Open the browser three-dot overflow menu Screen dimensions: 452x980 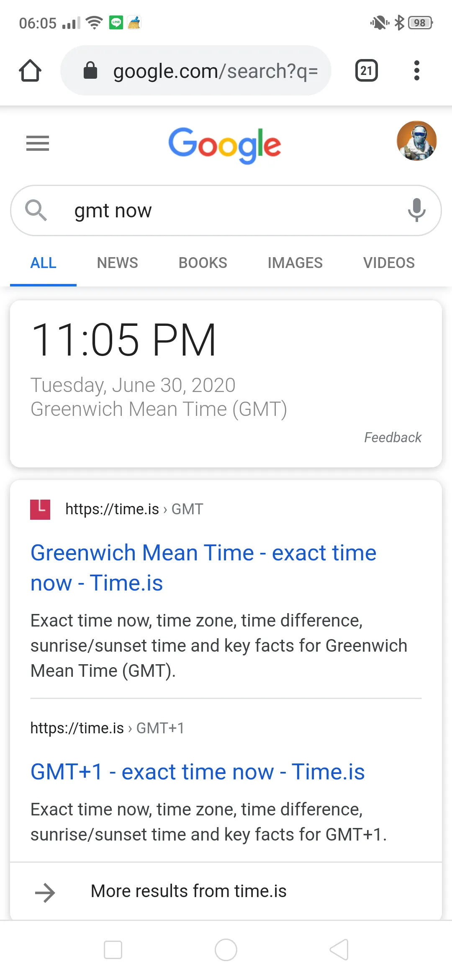pos(416,70)
